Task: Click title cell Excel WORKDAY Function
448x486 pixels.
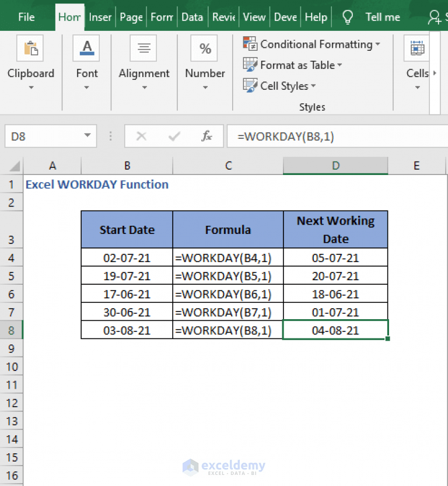Action: point(97,184)
